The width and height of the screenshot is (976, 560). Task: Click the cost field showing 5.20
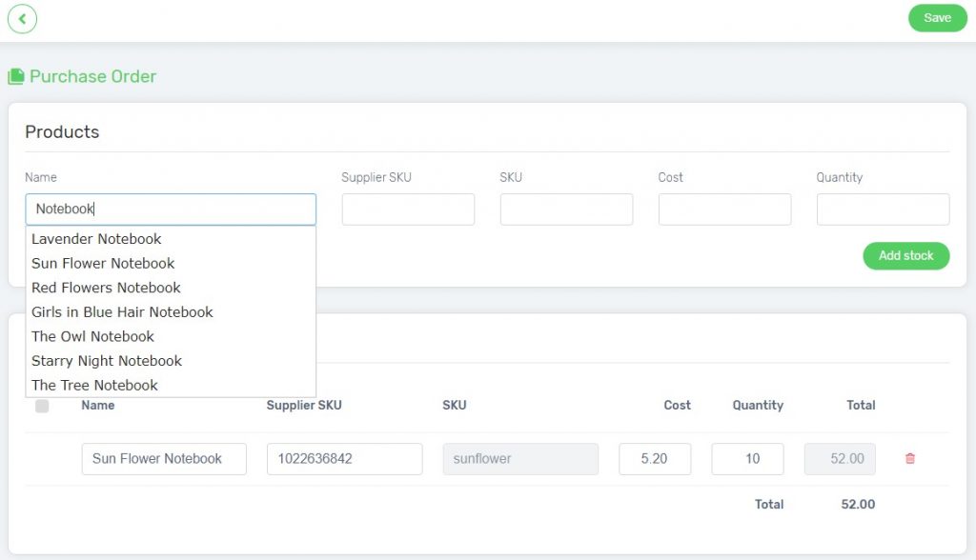click(655, 458)
